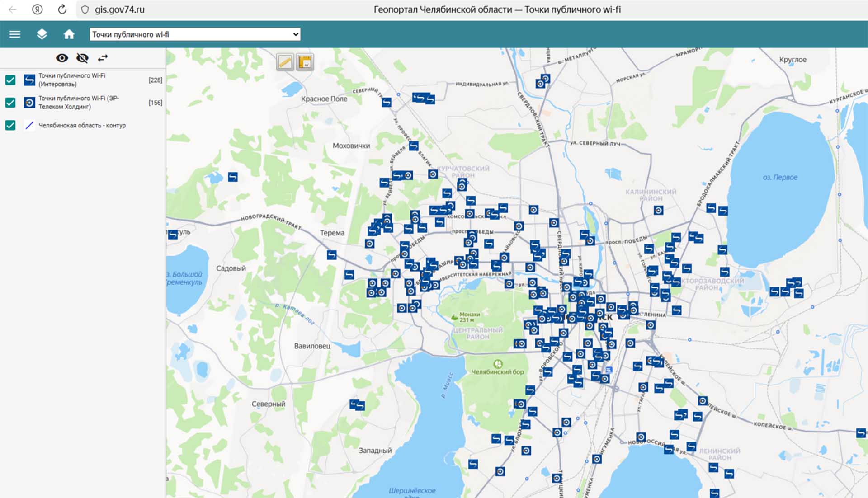Click the gis.gov74.ru address field
Image resolution: width=868 pixels, height=498 pixels.
[x=119, y=9]
